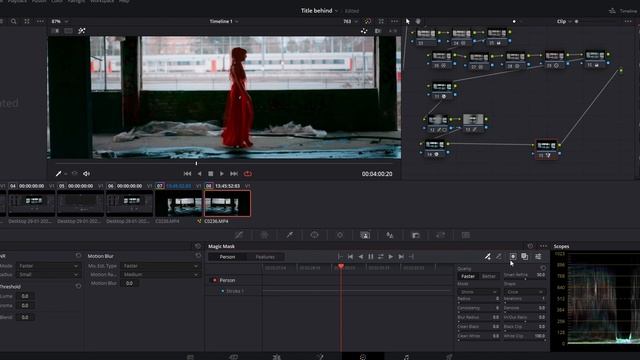This screenshot has width=640, height=360.
Task: Open the Motion Range Medium dropdown
Action: pyautogui.click(x=160, y=275)
